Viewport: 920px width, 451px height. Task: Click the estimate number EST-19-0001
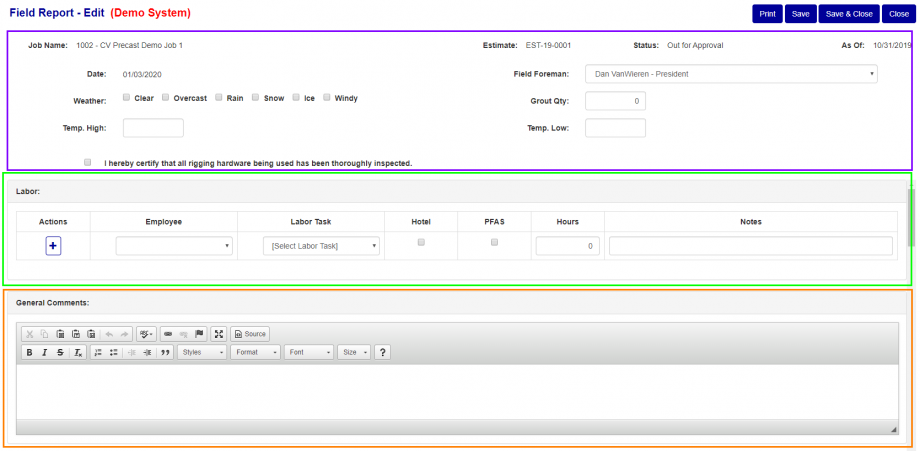(x=549, y=45)
